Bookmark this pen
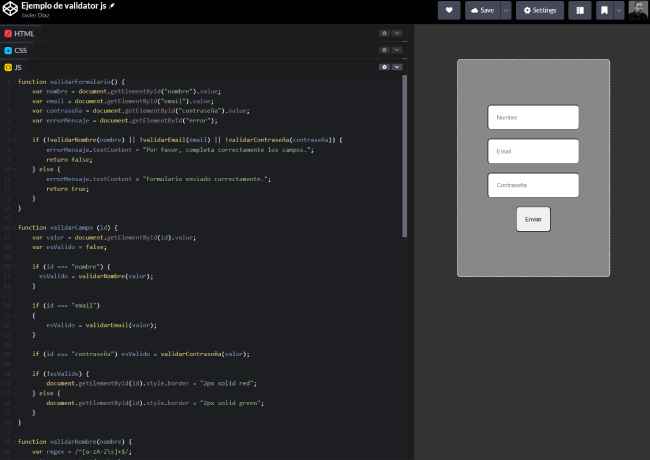 (x=604, y=10)
